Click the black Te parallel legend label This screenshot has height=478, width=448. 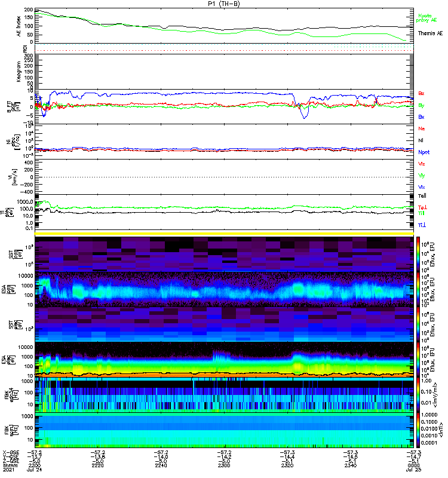coord(422,196)
